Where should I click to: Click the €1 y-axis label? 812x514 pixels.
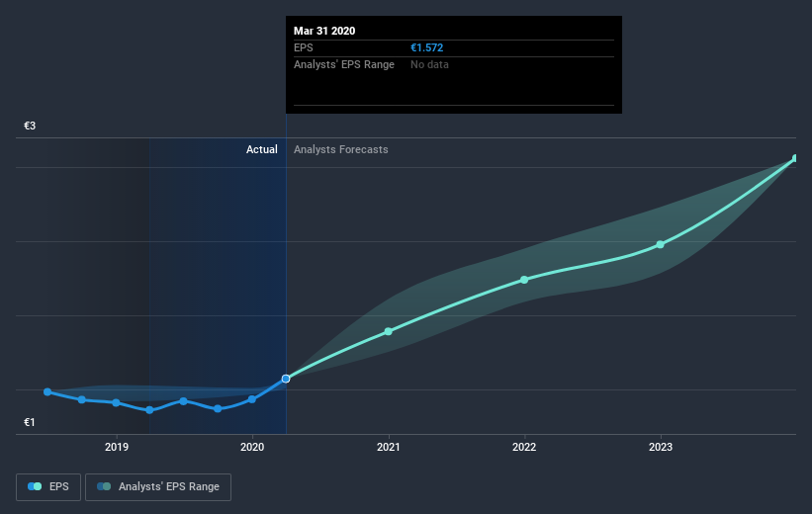(30, 422)
